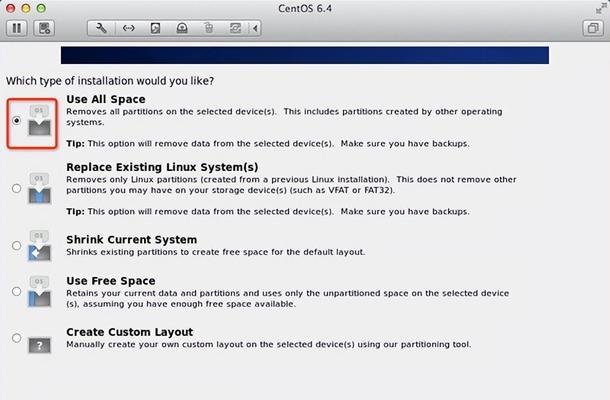Click the Replace Existing Linux System(s) heading
Viewport: 610px width, 400px height.
162,167
